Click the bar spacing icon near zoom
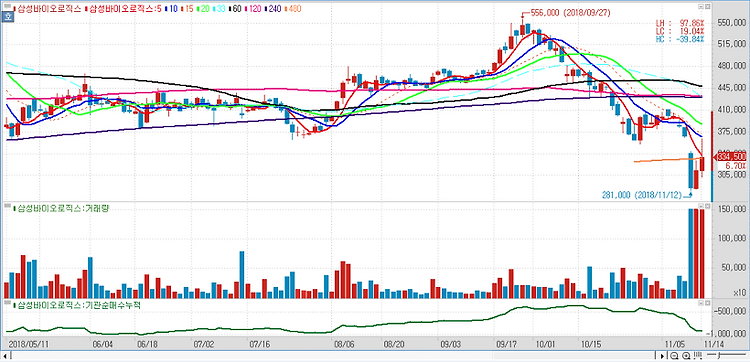Viewport: 750px width, 362px height. (698, 355)
